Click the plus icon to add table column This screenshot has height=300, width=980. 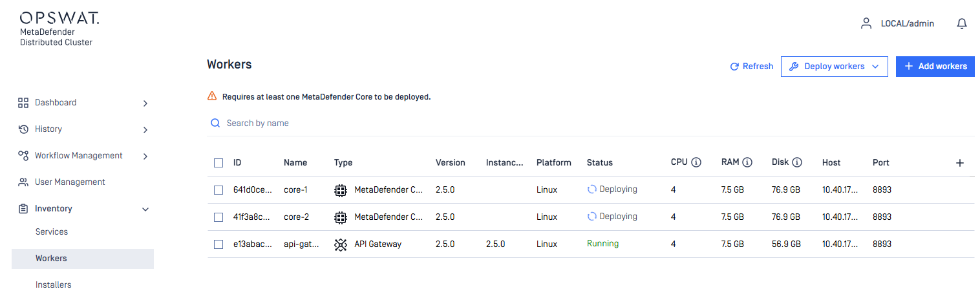pyautogui.click(x=959, y=163)
